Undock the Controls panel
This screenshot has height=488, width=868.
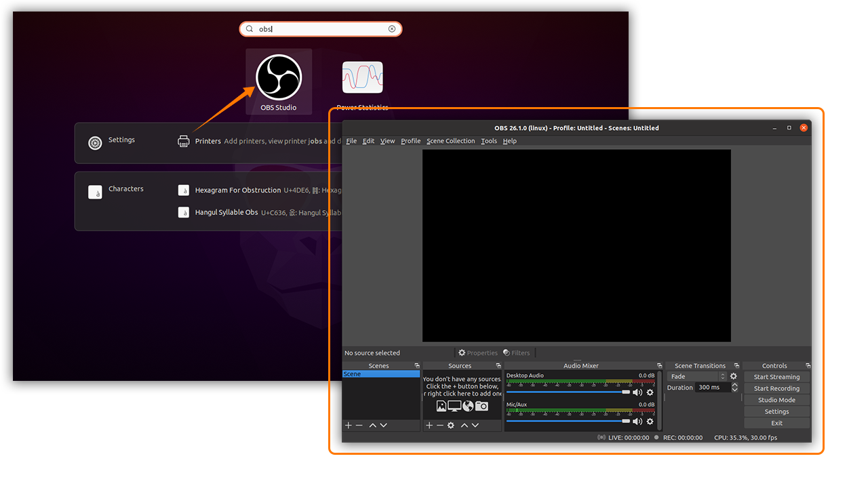[x=808, y=365]
